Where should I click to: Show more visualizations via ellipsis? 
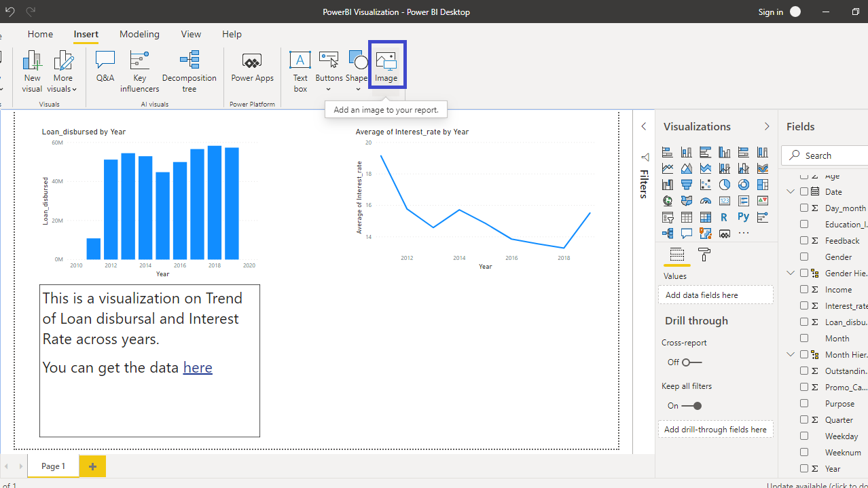point(744,233)
